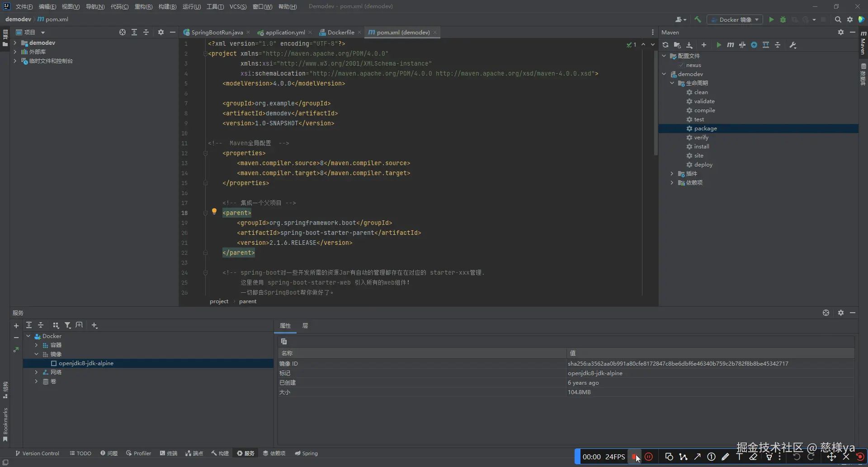Screen dimensions: 868x467
Task: Expand the 网络 node under Docker
Action: (37, 372)
